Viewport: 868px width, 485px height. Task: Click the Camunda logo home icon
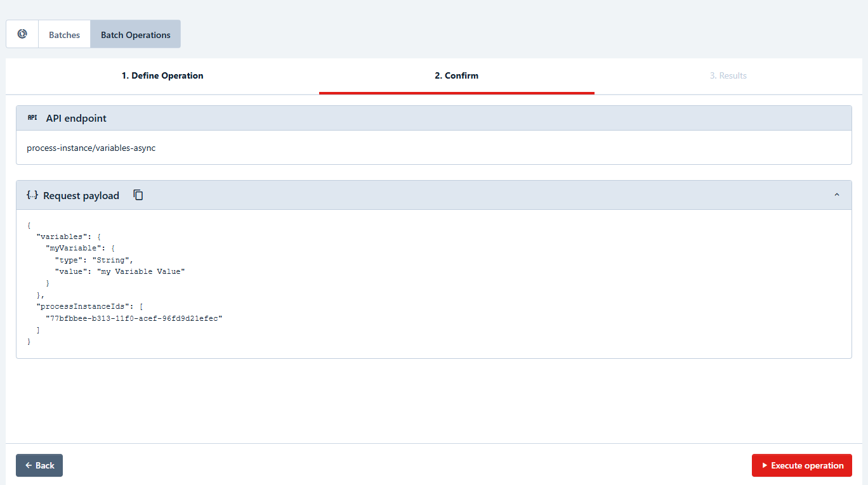(x=22, y=34)
